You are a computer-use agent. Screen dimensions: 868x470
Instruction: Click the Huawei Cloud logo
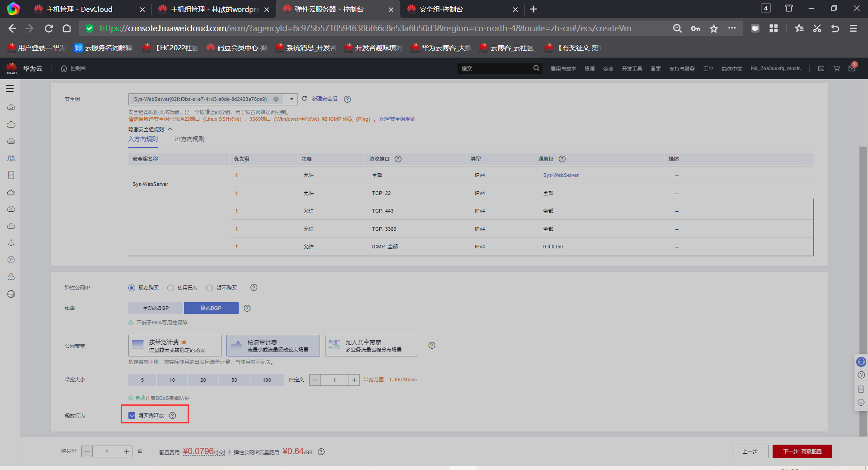[x=11, y=68]
